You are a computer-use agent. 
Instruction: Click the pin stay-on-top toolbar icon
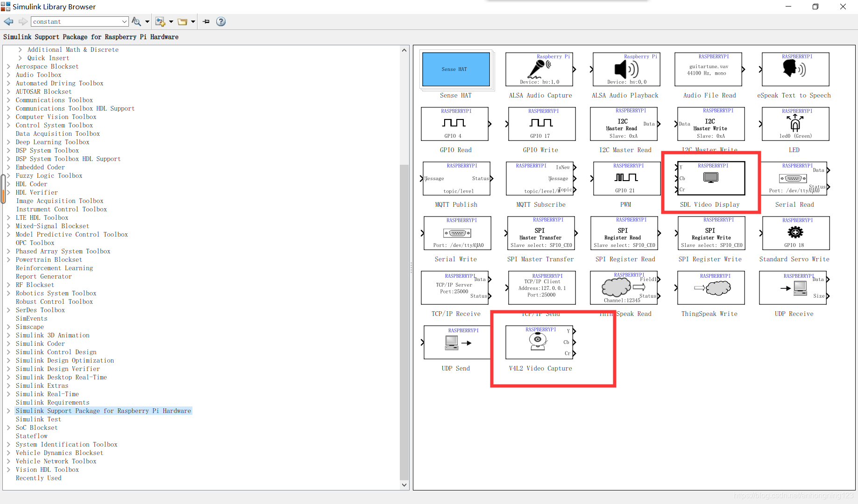[206, 21]
